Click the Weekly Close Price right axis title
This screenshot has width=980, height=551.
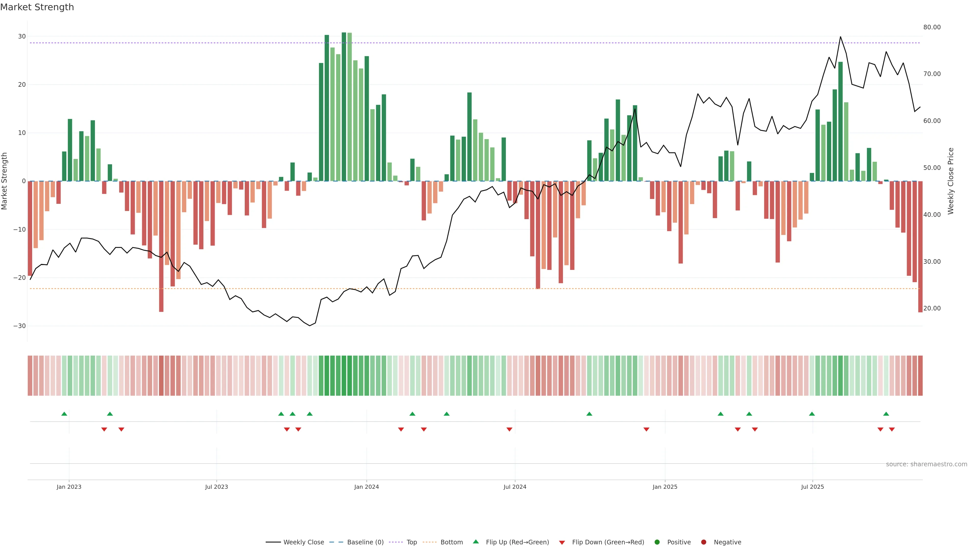951,181
